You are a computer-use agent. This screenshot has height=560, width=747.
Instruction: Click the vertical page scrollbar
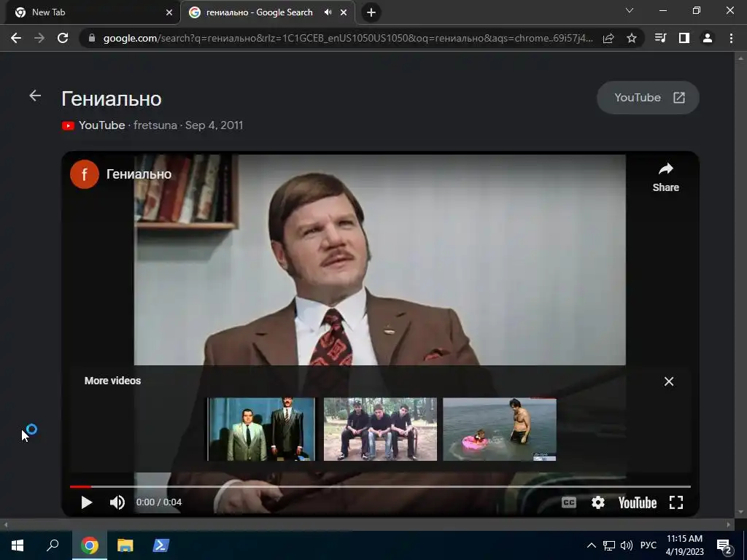pyautogui.click(x=740, y=286)
